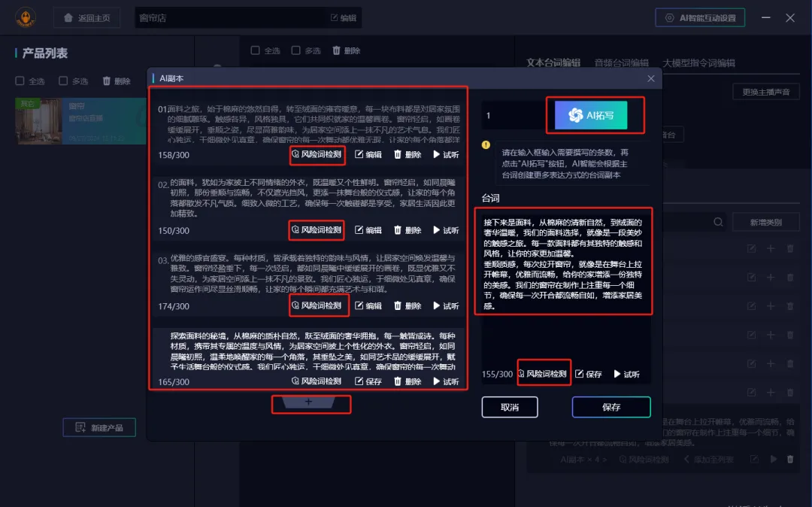812x507 pixels.
Task: Run 风险词检测 on script 01
Action: [317, 154]
